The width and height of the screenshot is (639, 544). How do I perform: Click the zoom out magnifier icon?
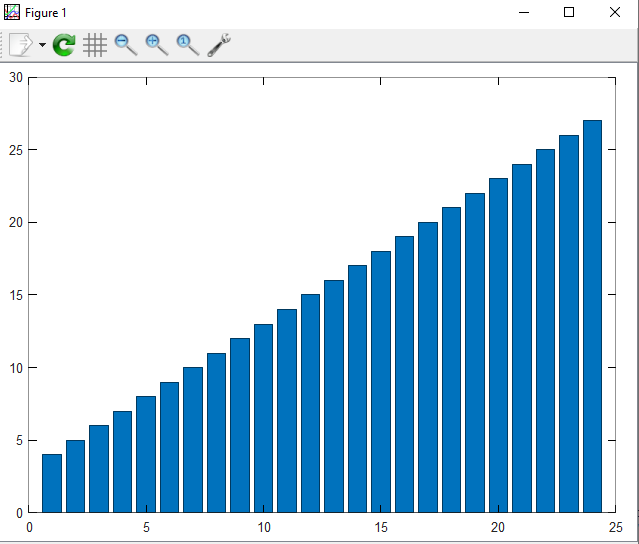[126, 45]
